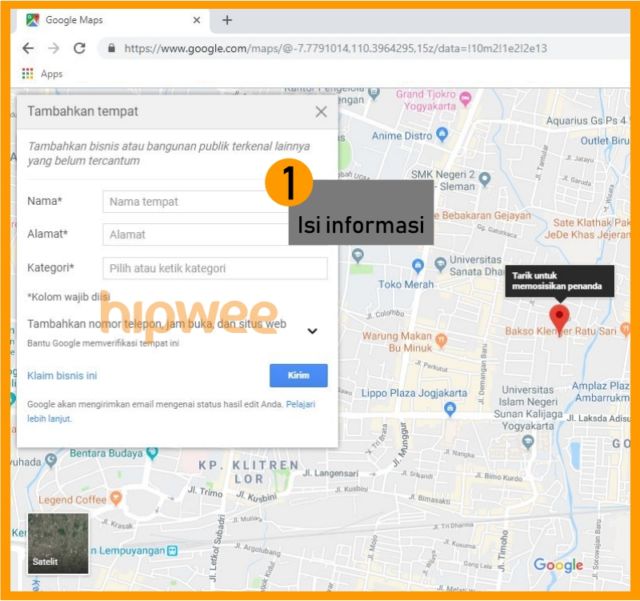
Task: Click the browser back arrow
Action: coord(28,48)
